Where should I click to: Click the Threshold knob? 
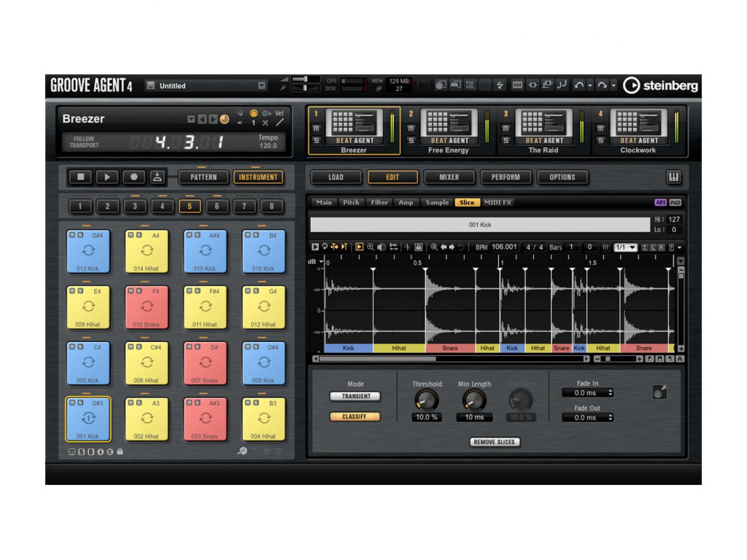[x=426, y=399]
